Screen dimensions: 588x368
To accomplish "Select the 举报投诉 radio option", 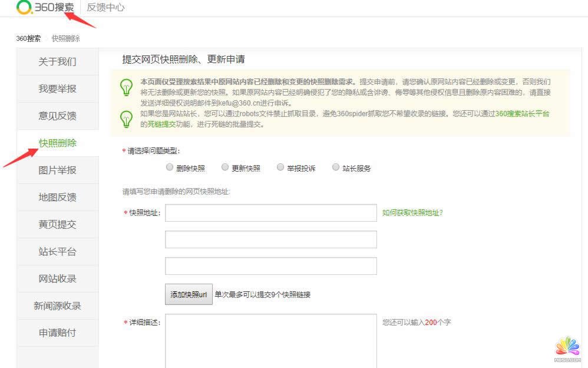I will [x=280, y=167].
